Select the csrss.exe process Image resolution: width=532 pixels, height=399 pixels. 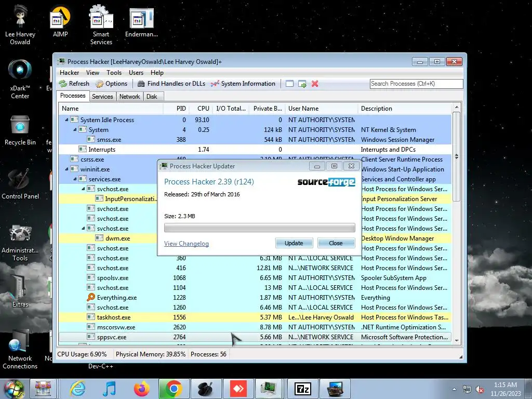click(92, 159)
